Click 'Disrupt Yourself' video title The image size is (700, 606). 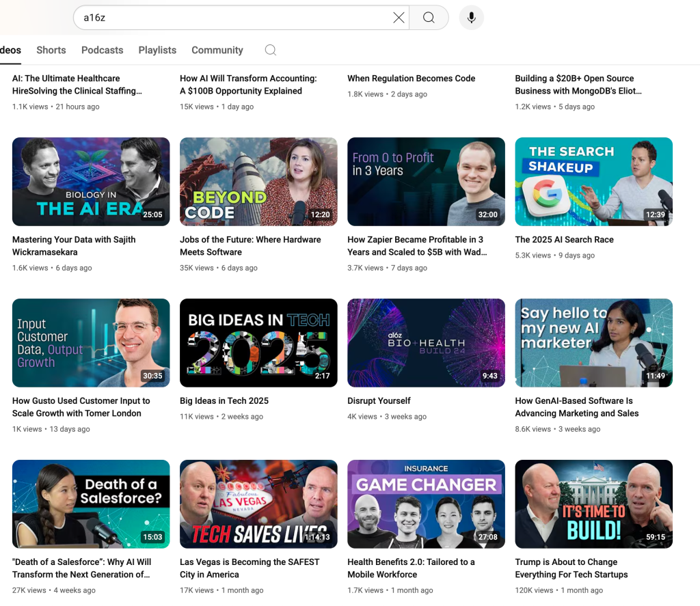pos(379,401)
